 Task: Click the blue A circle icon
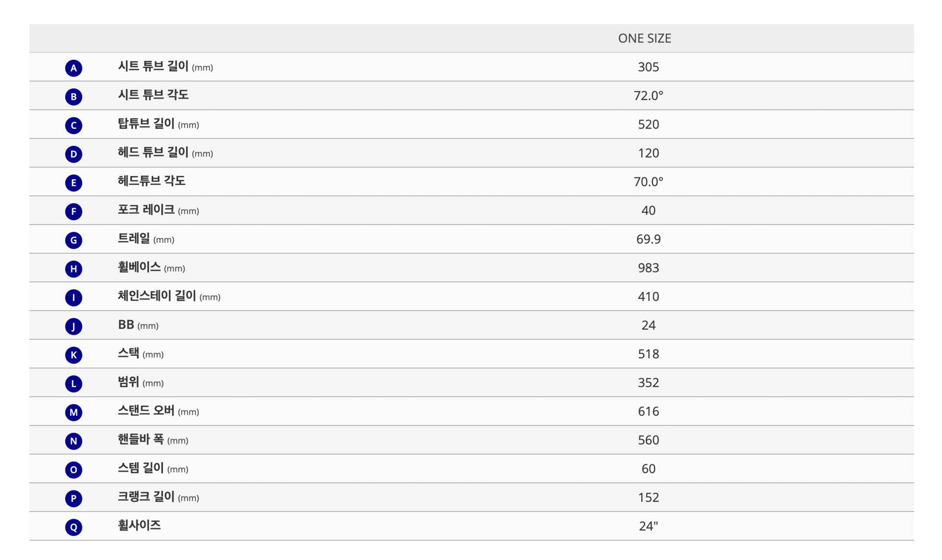[x=74, y=68]
